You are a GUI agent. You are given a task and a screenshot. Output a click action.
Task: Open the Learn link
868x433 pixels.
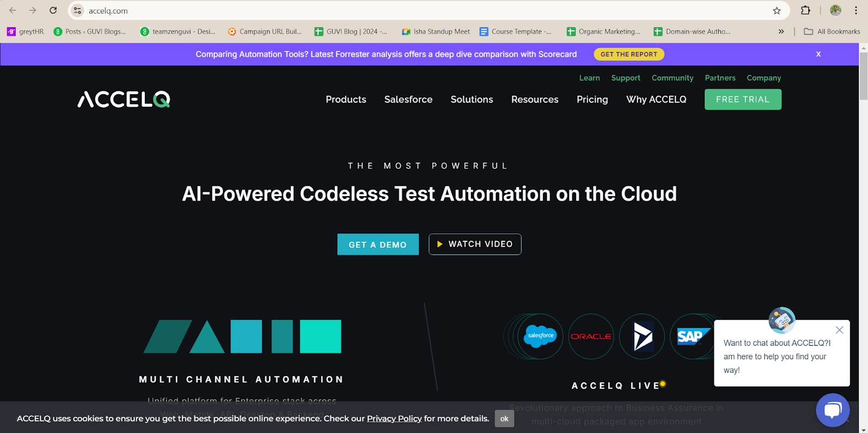tap(590, 78)
